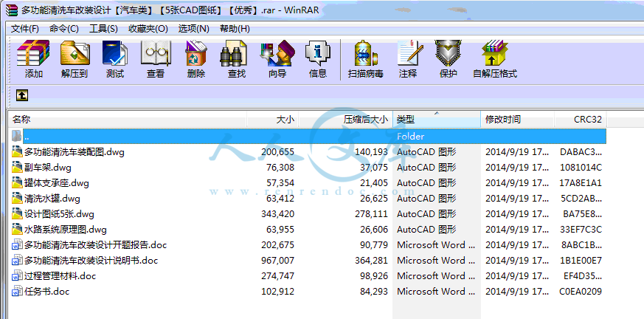Click size value 967,007
Viewport: 644px width, 319px height.
tap(277, 261)
